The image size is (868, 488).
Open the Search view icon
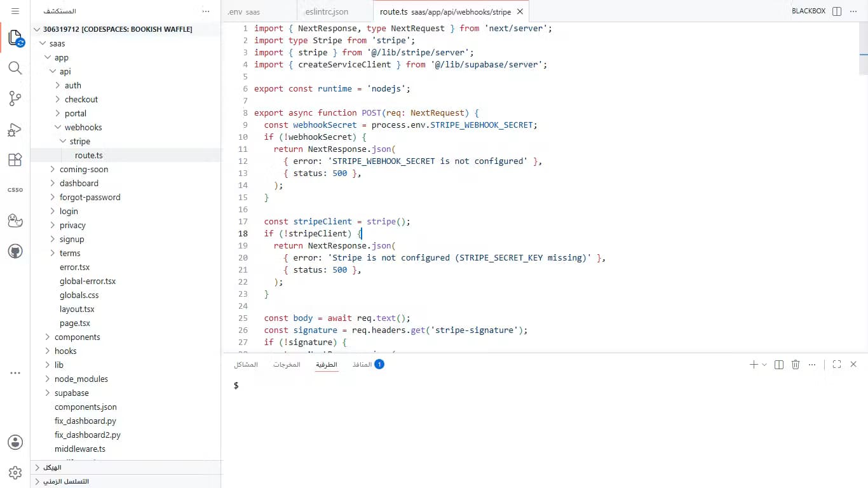[x=15, y=68]
